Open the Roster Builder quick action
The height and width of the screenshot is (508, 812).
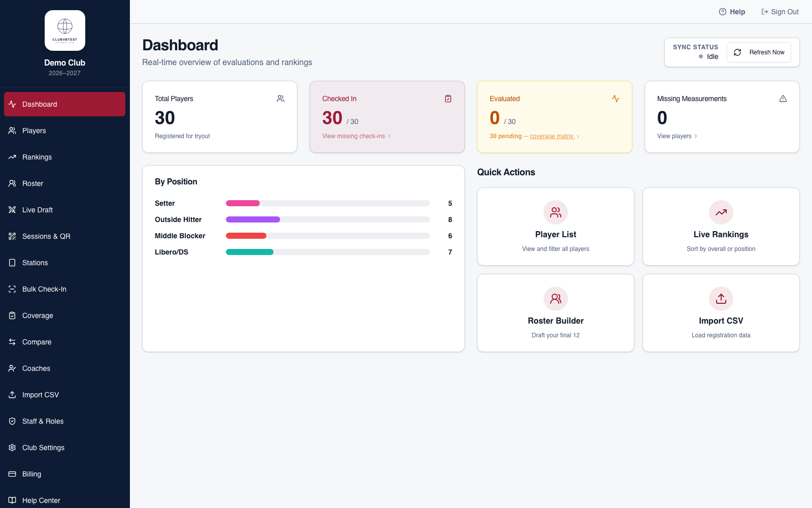556,313
